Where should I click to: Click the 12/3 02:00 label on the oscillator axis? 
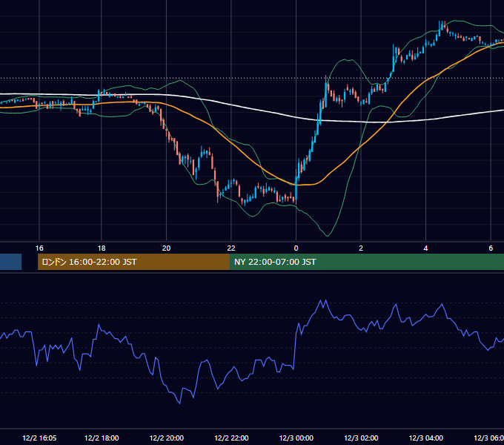(x=361, y=438)
